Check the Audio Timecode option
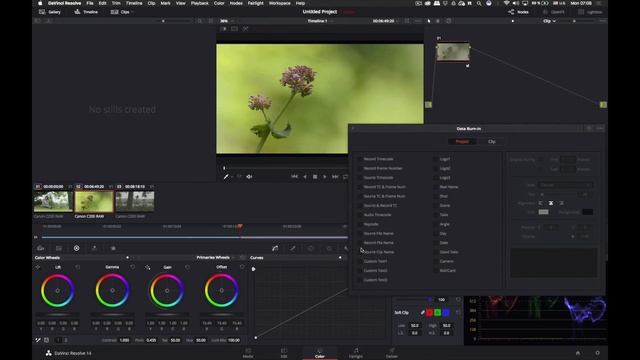640x360 pixels. [360, 215]
